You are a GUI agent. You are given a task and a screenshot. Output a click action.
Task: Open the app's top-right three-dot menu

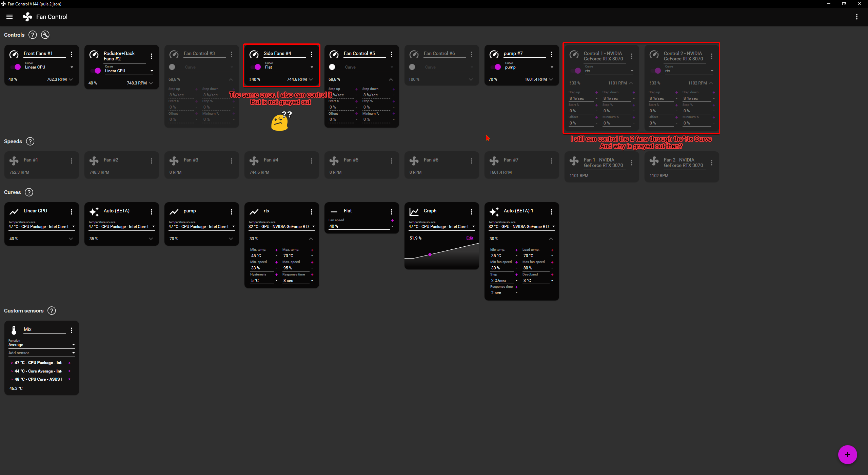857,17
